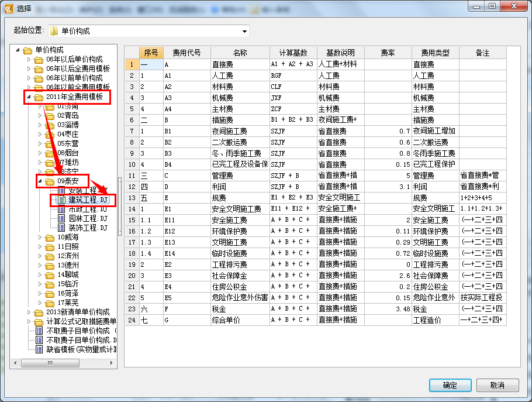The width and height of the screenshot is (532, 402).
Task: Expand the 06年以后单价构成 node
Action: 29,60
